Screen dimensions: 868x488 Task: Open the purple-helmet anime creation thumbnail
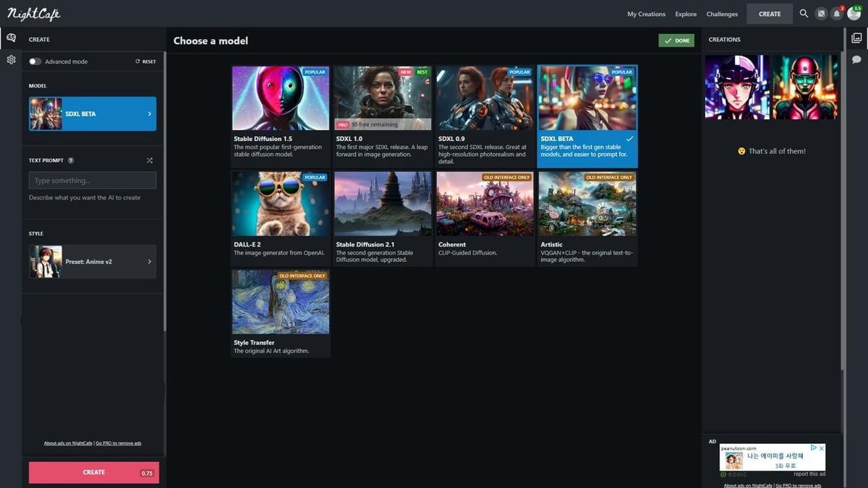tap(737, 87)
